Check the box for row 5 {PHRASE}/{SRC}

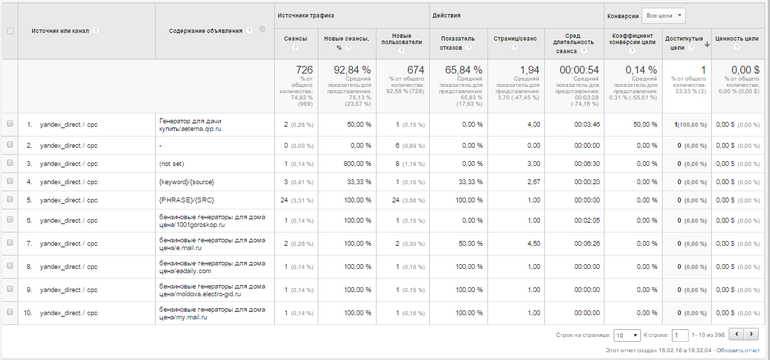pyautogui.click(x=10, y=199)
